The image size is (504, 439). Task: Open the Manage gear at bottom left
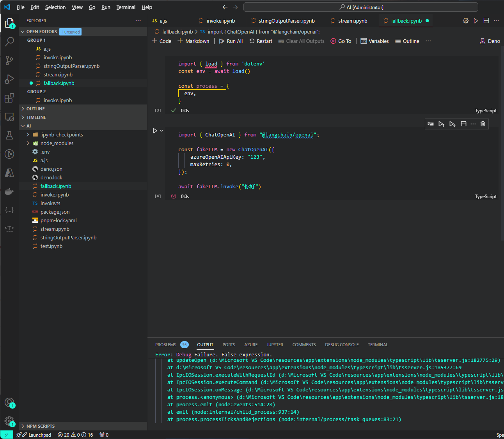[9, 421]
